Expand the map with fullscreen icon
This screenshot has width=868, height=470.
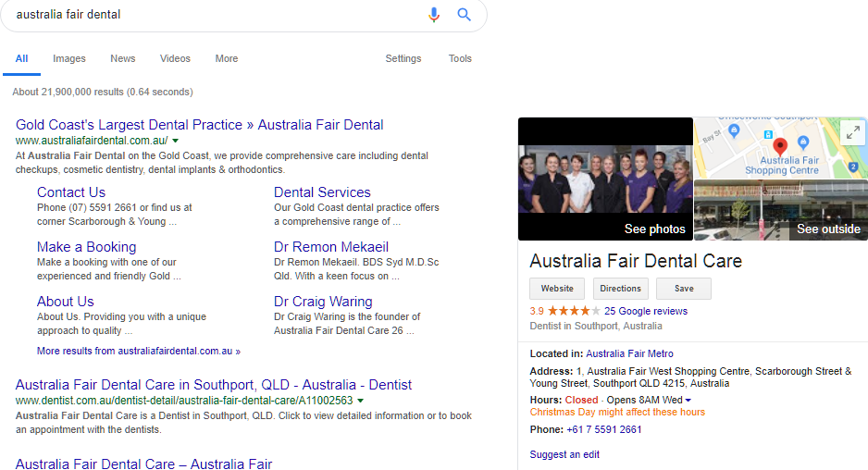(852, 132)
